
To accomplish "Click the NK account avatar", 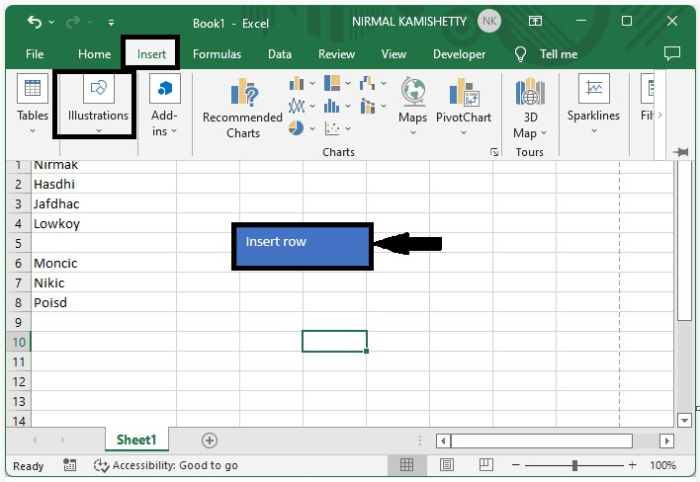I will (x=489, y=21).
